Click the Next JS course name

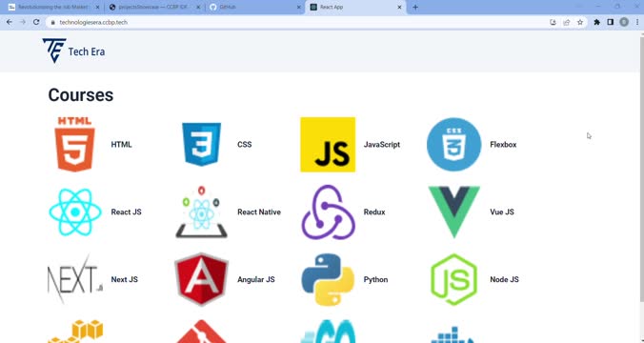(125, 279)
